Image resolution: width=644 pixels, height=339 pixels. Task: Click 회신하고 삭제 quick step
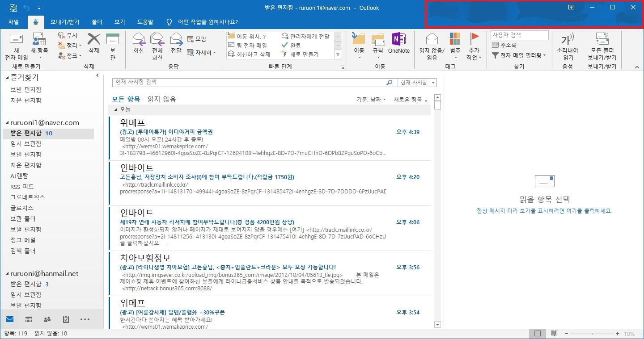click(250, 54)
